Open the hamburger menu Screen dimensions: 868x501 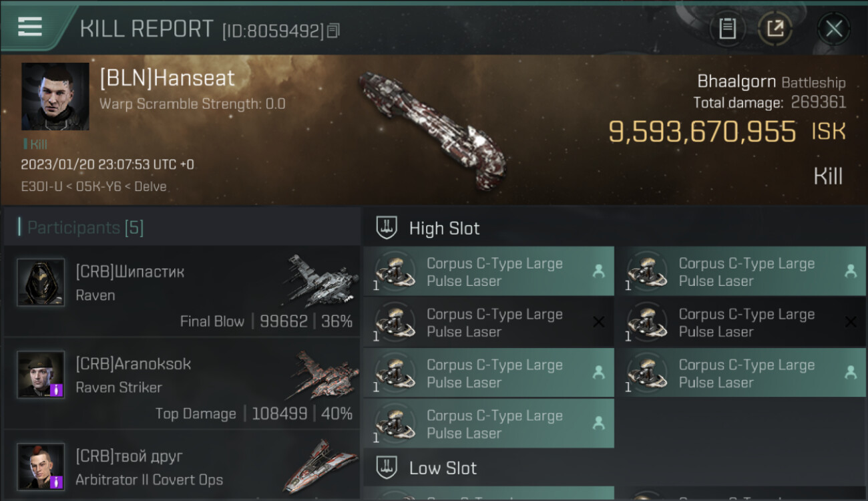[30, 27]
